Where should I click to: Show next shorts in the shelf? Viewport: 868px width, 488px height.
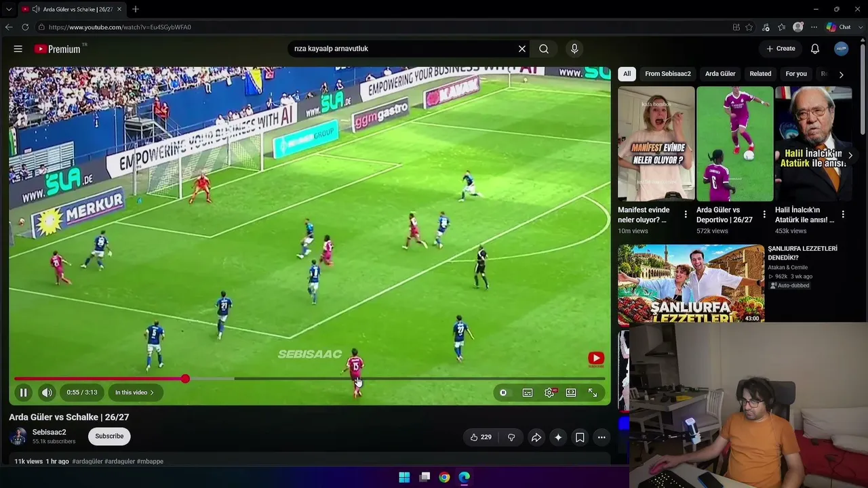point(850,155)
